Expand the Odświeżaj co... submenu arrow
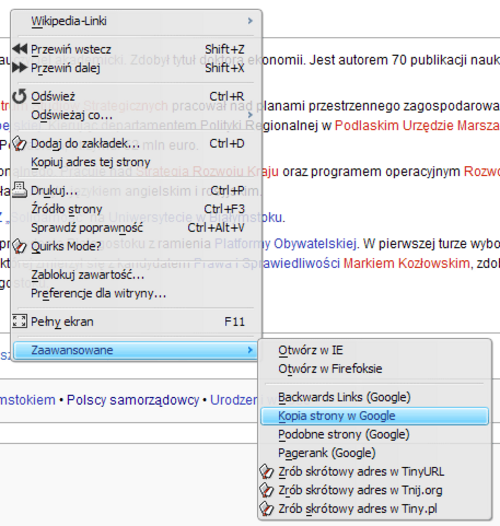The height and width of the screenshot is (526, 500). [250, 115]
